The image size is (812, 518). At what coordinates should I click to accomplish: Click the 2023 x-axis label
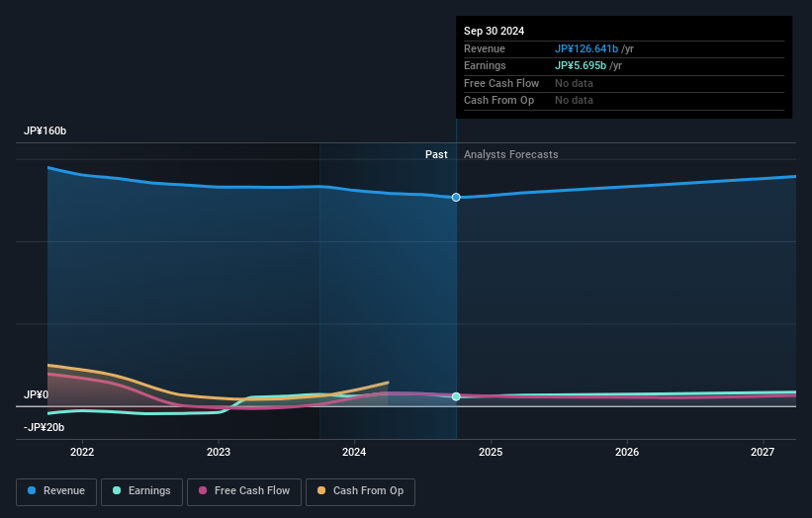[x=219, y=452]
